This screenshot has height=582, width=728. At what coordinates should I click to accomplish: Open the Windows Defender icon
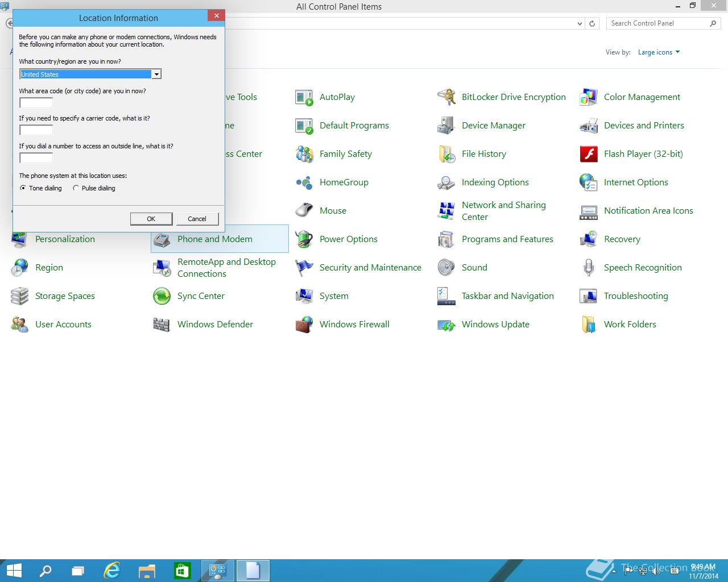click(x=162, y=325)
